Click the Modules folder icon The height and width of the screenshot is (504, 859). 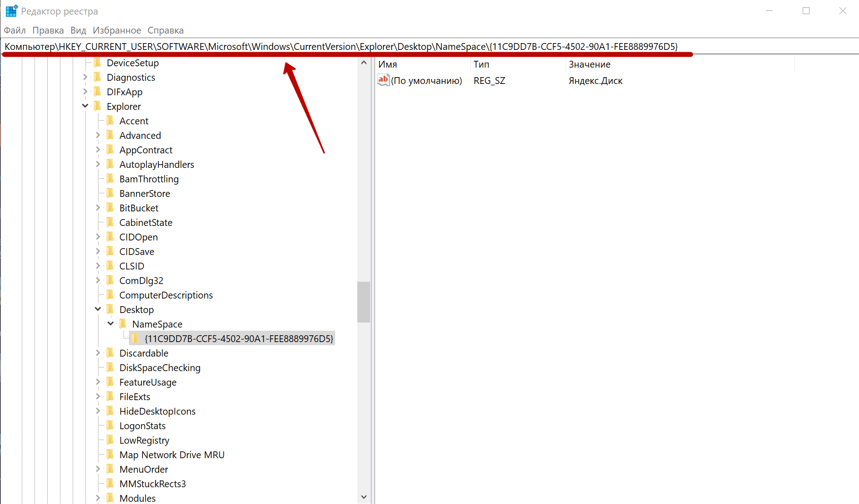pyautogui.click(x=110, y=498)
